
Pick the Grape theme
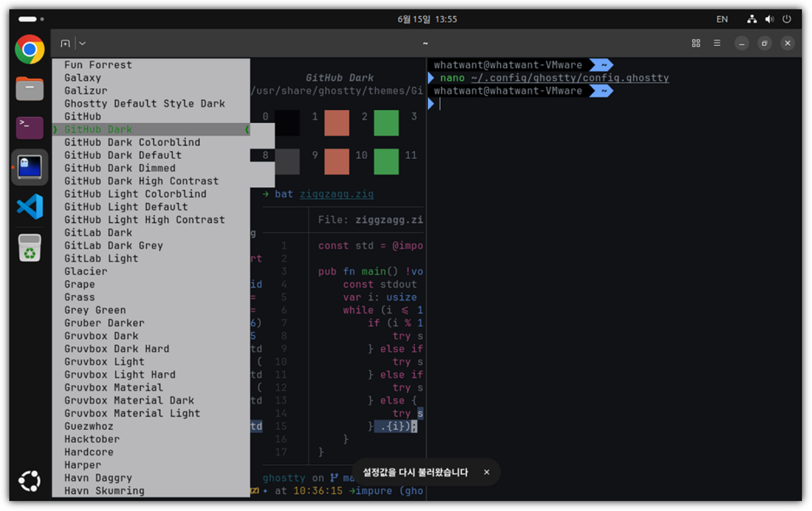coord(151,284)
